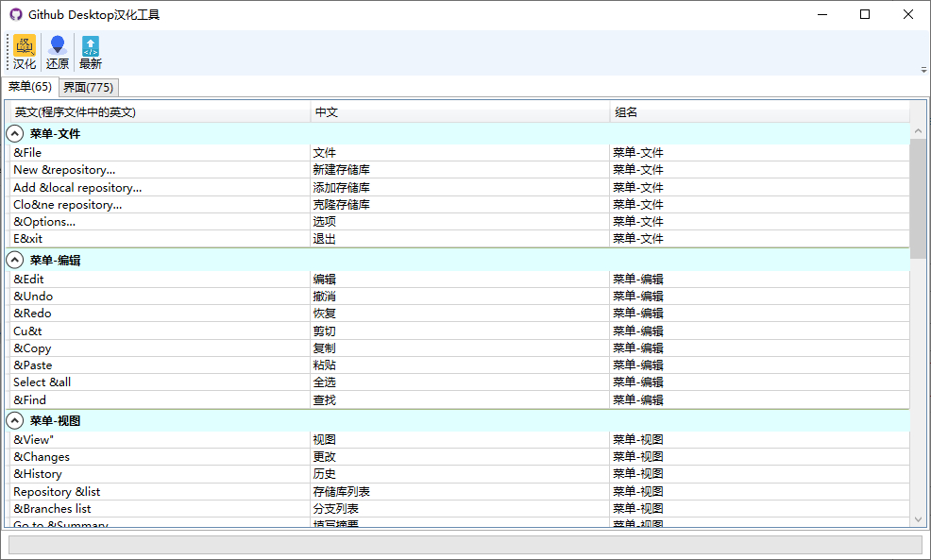Select the 菜单(65) tab
The height and width of the screenshot is (560, 931).
click(29, 87)
